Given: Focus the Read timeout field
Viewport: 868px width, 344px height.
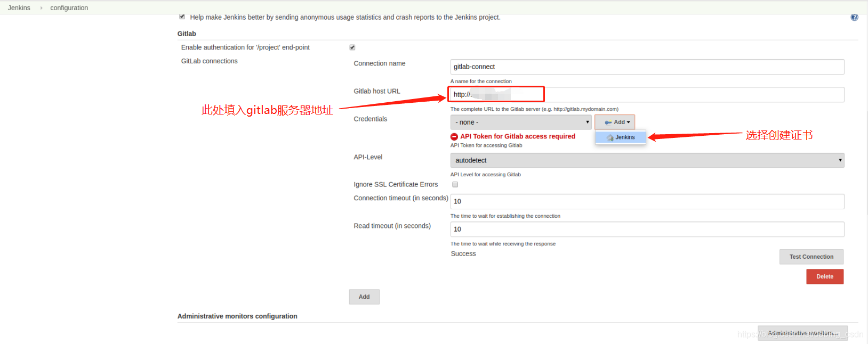Looking at the screenshot, I should 647,229.
